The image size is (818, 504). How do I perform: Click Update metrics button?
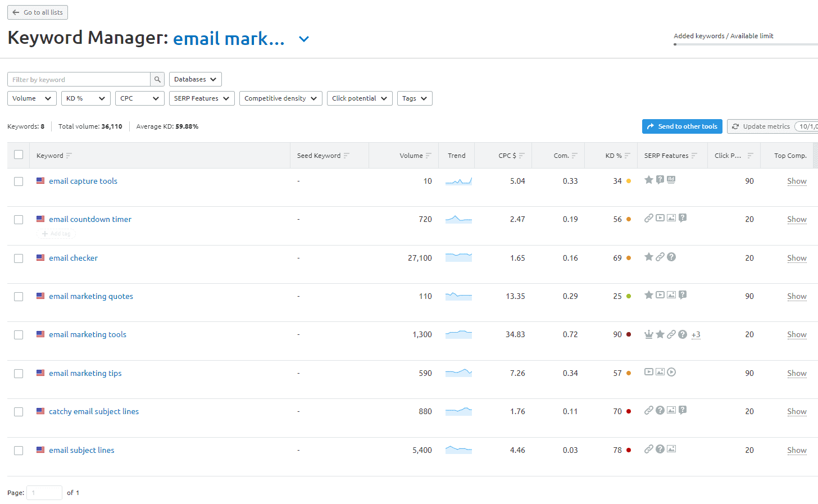772,126
